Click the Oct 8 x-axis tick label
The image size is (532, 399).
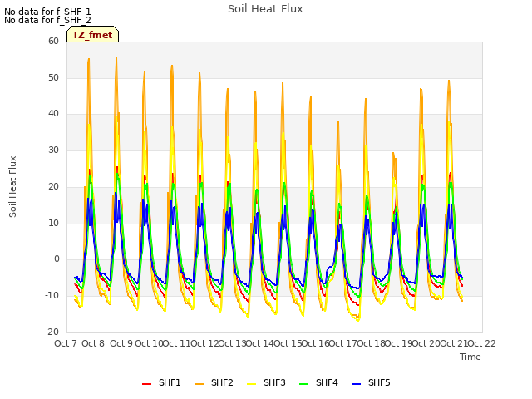(x=93, y=343)
